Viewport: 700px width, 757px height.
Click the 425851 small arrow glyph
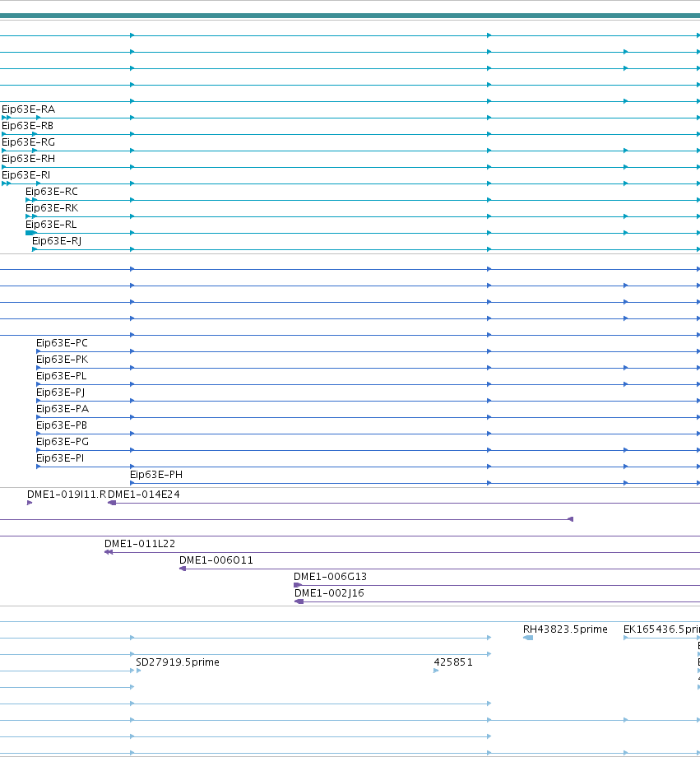pyautogui.click(x=437, y=671)
